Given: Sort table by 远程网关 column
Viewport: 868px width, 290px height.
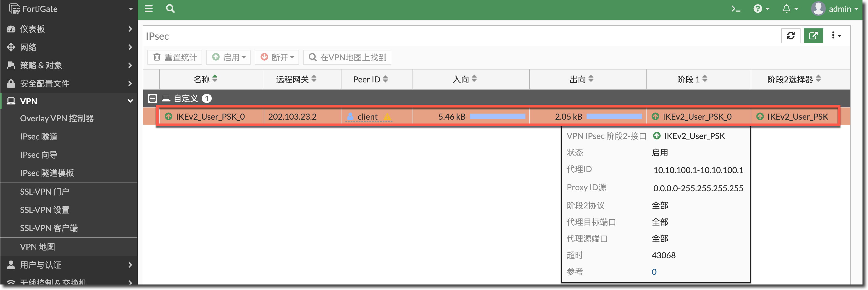Looking at the screenshot, I should 296,79.
